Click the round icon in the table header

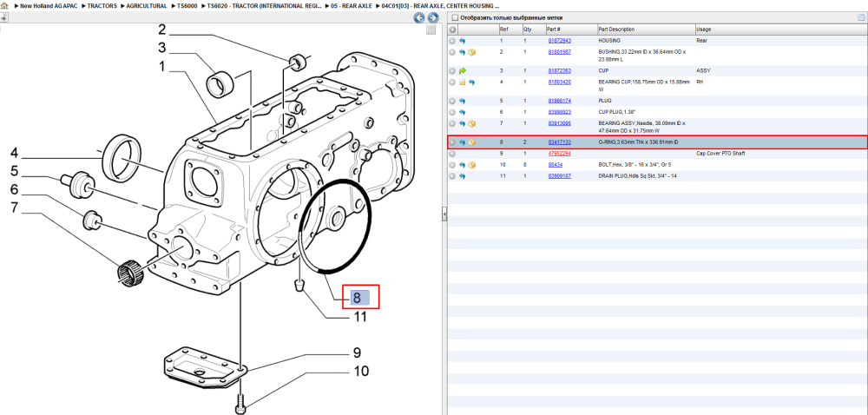click(x=452, y=30)
